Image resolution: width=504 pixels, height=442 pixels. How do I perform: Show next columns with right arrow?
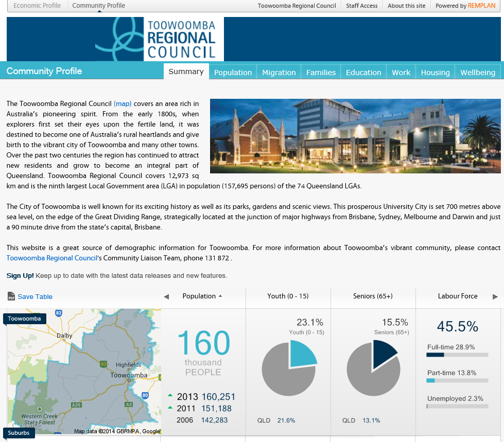point(495,296)
